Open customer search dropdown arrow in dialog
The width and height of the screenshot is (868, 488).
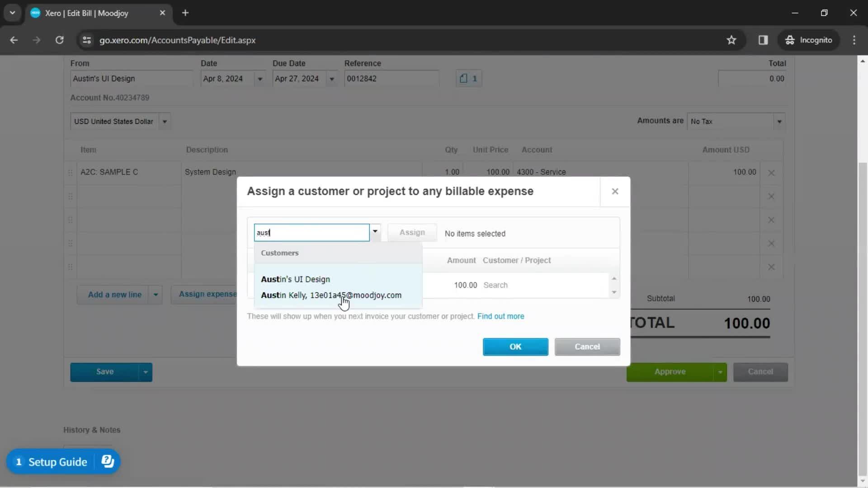click(375, 232)
